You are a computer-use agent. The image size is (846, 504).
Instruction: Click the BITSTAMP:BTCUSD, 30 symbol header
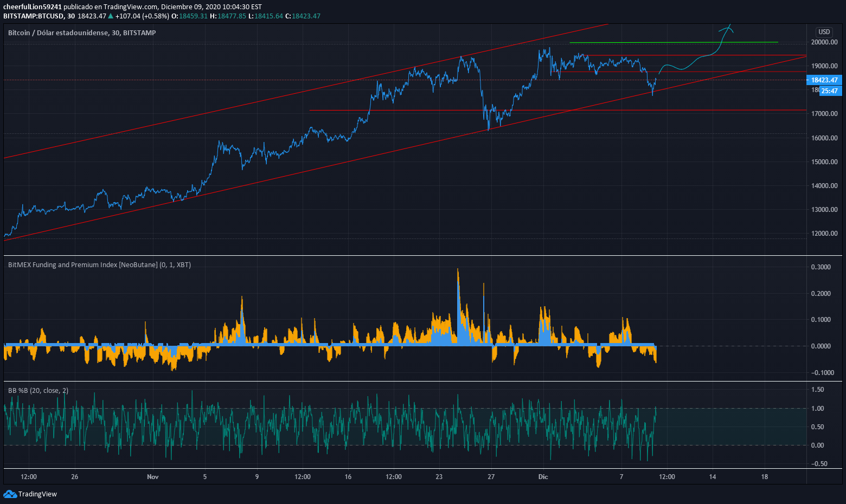[x=39, y=16]
